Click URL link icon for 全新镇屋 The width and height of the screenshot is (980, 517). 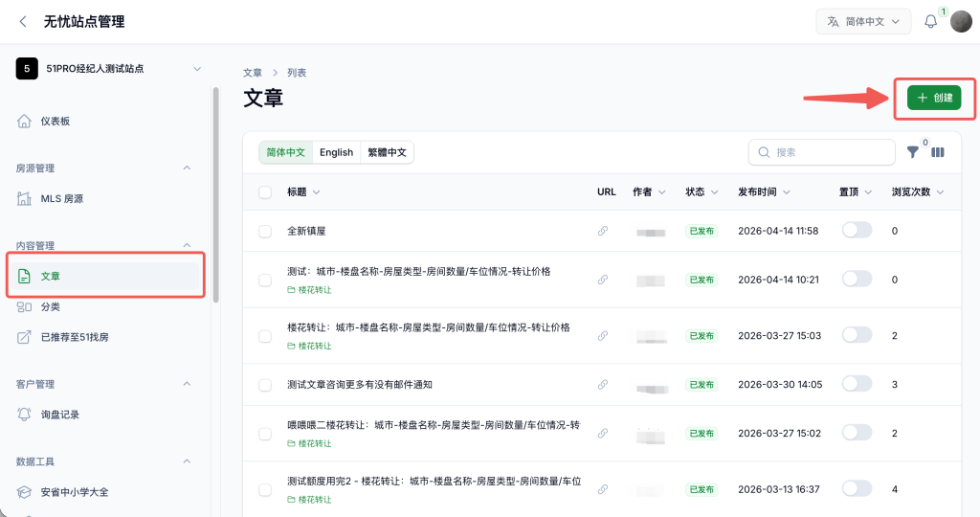603,231
